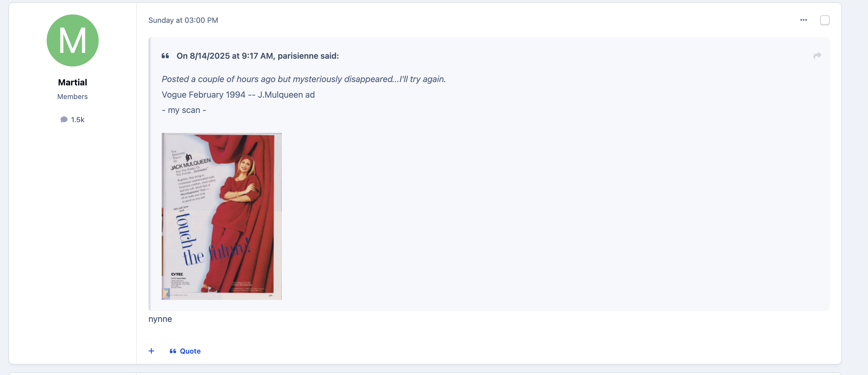Click the green M avatar
This screenshot has height=375, width=868.
(x=73, y=40)
